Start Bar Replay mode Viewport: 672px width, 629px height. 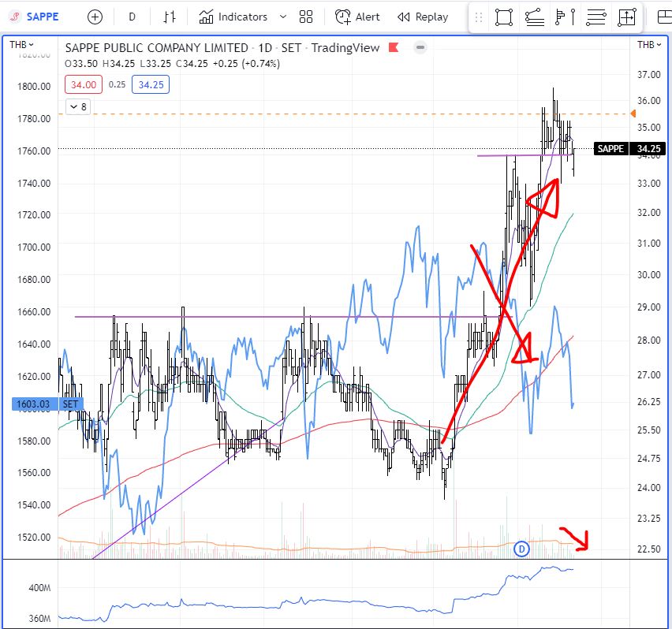click(423, 17)
